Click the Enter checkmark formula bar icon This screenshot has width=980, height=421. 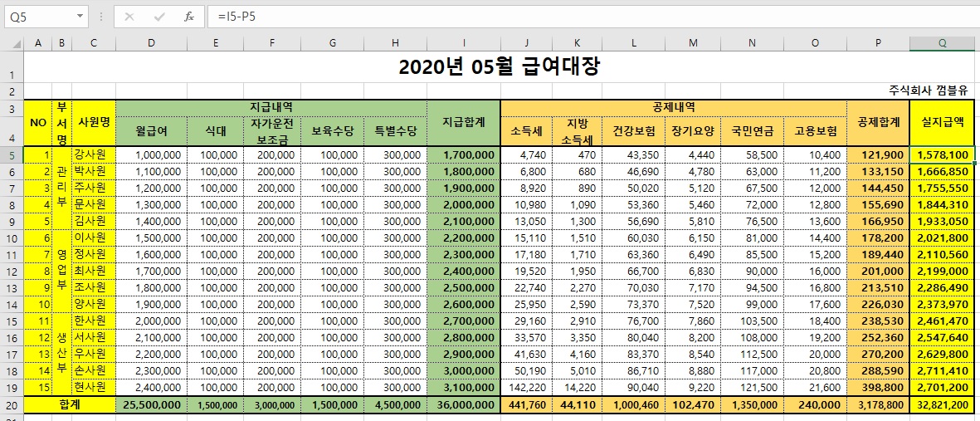[x=159, y=17]
